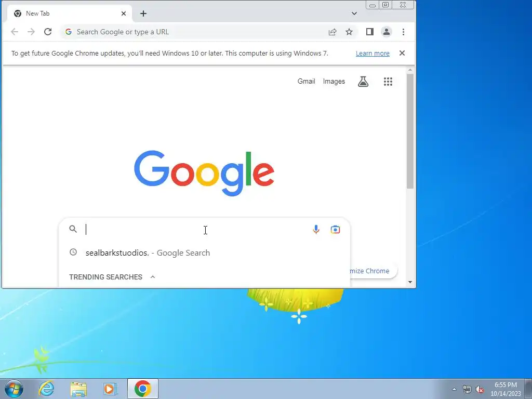Click the scrollbar up arrow
The height and width of the screenshot is (399, 532).
tap(410, 70)
